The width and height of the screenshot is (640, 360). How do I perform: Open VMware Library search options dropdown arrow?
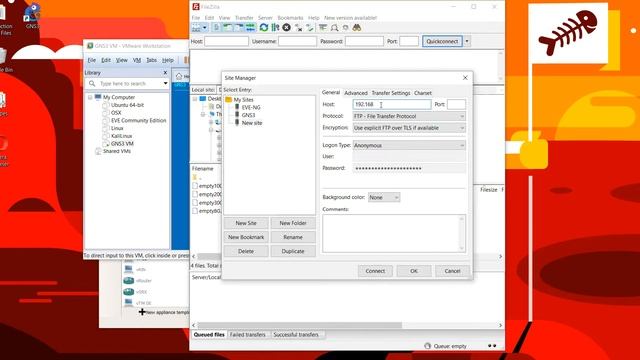tap(165, 83)
